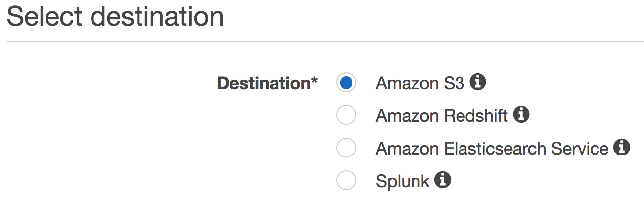Click info icon beside Amazon Elasticsearch Service
644x207 pixels.
click(x=622, y=148)
